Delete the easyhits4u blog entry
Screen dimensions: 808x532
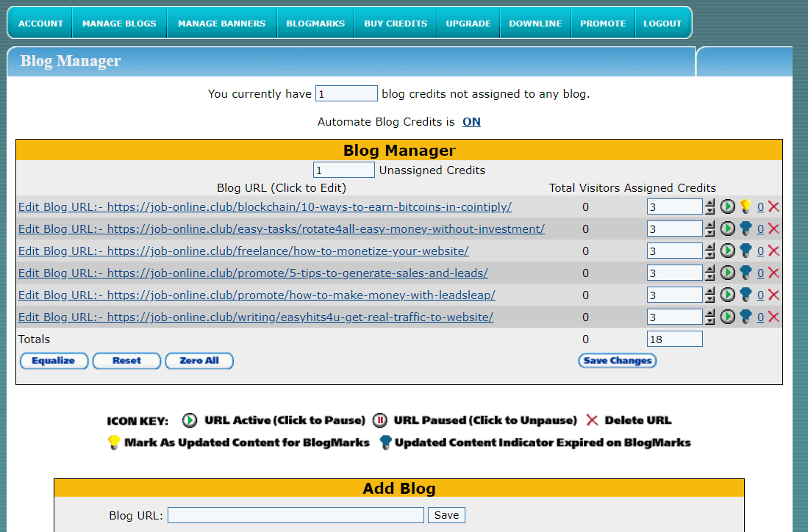point(773,317)
